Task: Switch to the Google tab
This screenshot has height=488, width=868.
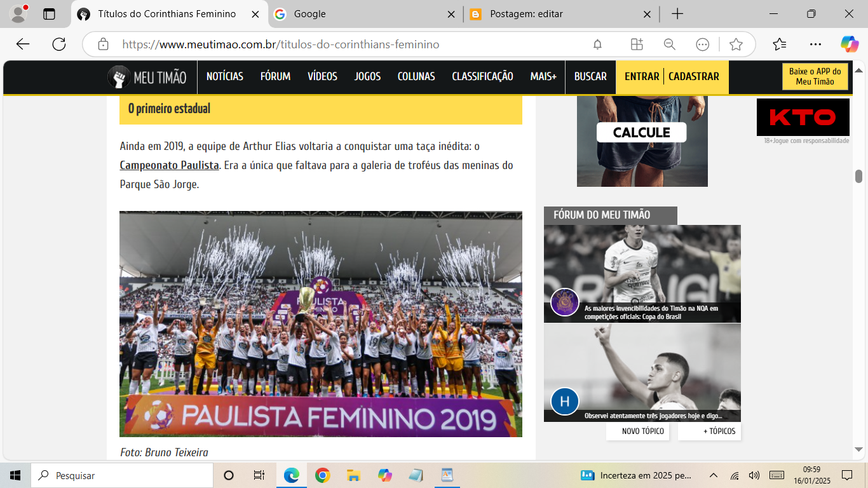Action: tap(364, 14)
